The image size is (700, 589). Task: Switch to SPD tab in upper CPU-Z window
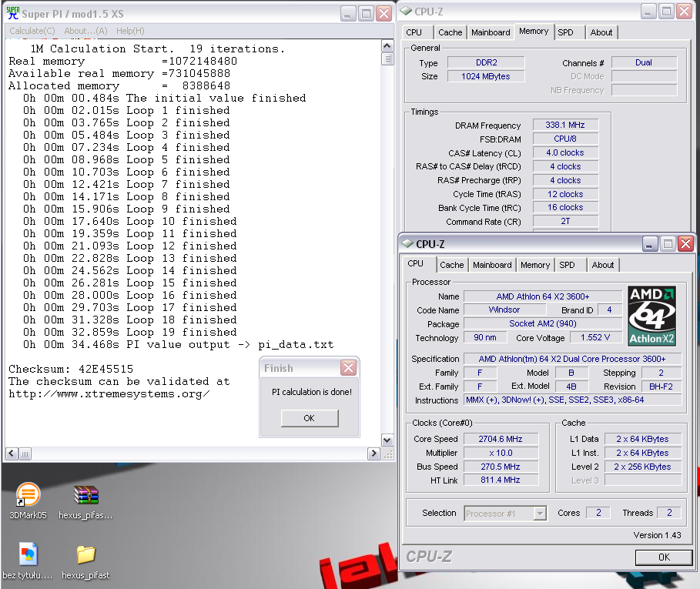[x=566, y=32]
